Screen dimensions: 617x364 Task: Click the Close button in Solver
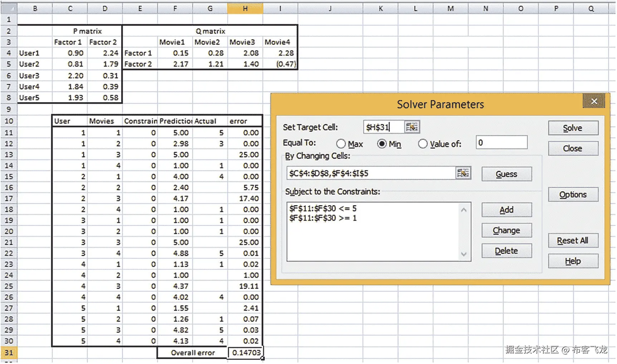[573, 148]
